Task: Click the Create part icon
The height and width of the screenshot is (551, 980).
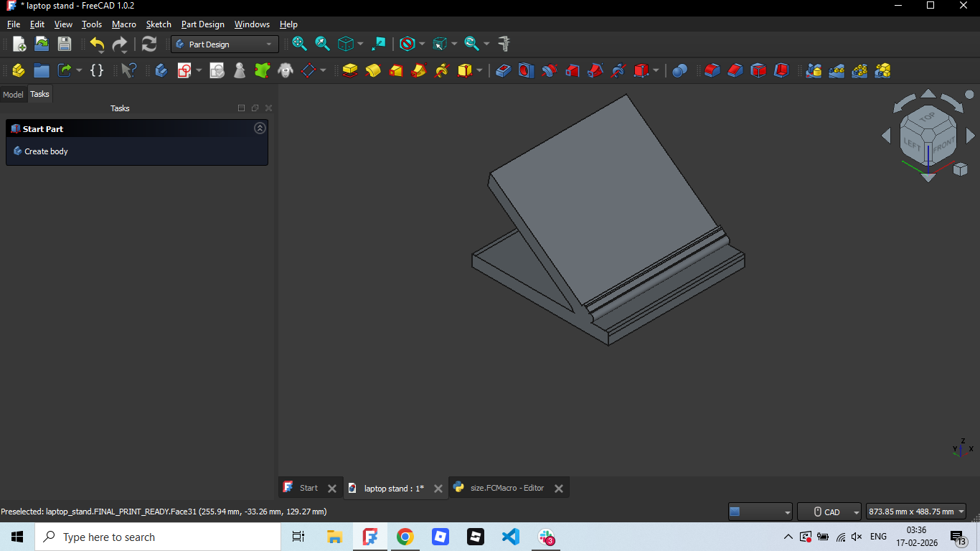Action: tap(19, 70)
